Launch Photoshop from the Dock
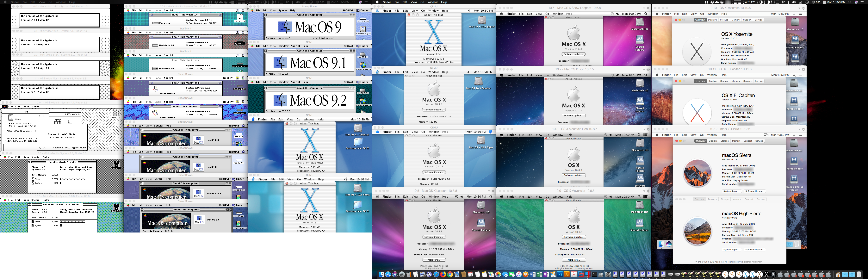Viewport: 868px width, 279px height. 560,274
